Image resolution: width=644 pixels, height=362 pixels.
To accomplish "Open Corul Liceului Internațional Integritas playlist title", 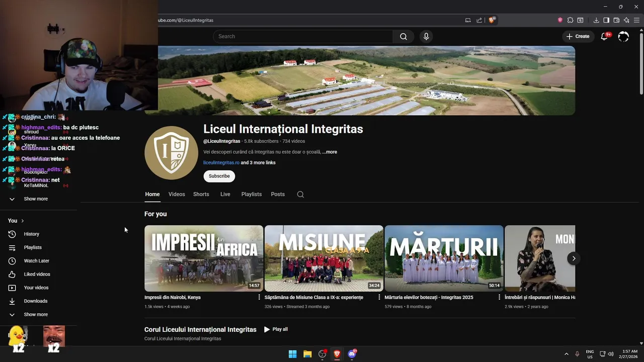I will 200,329.
